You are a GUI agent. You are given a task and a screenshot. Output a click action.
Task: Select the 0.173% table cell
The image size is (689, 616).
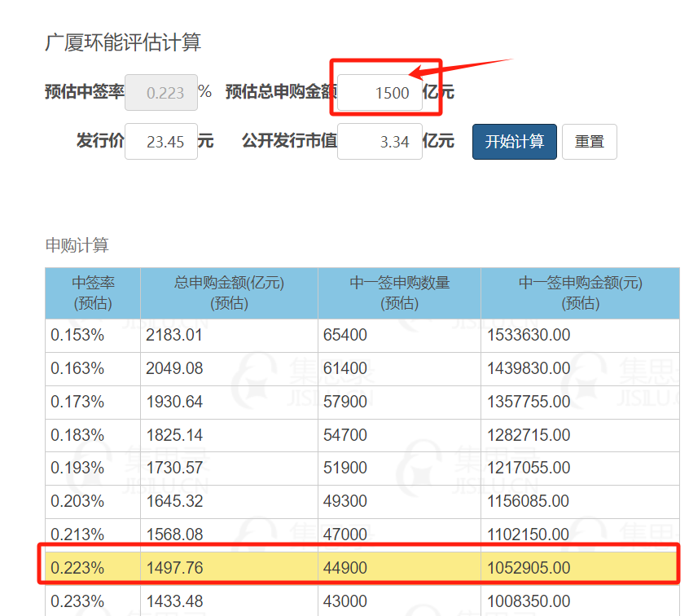click(93, 403)
